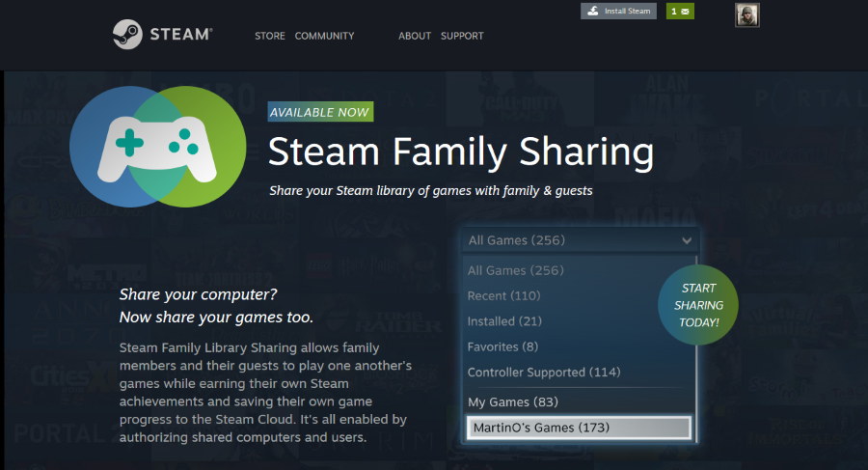Click the Family Sharing controller logo

158,147
